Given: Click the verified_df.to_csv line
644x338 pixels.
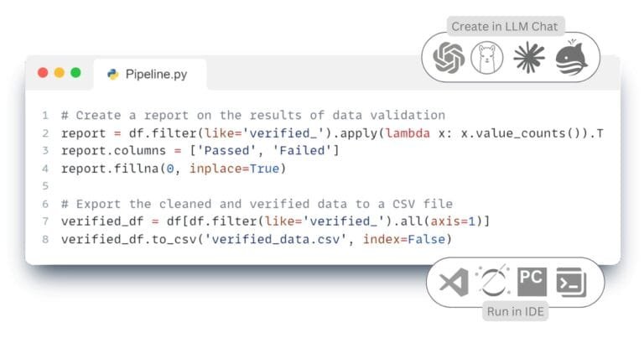Looking at the screenshot, I should pos(257,239).
